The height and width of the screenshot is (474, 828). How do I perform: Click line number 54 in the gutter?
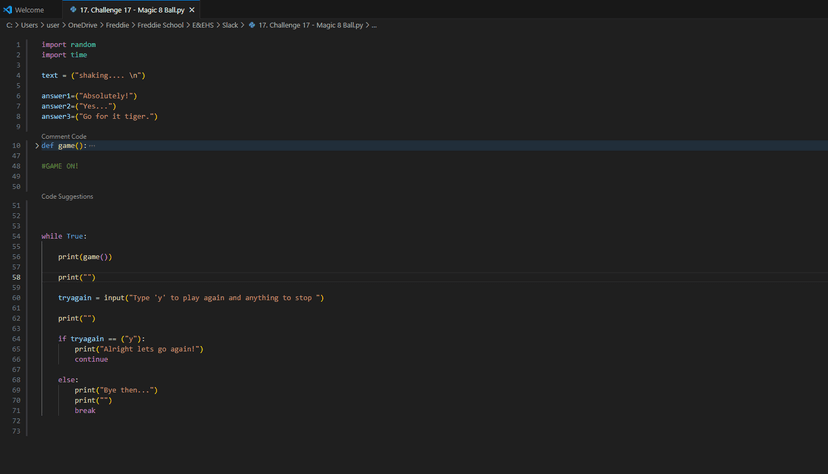[16, 236]
